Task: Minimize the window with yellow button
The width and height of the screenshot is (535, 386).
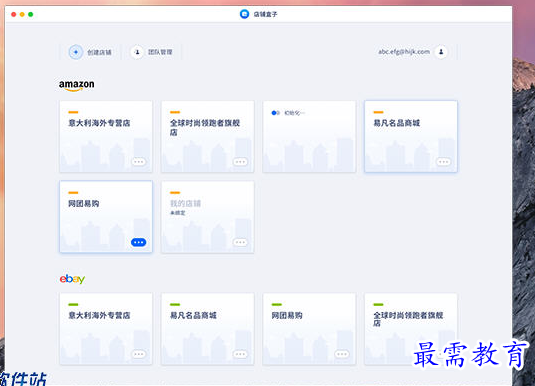Action: (22, 14)
